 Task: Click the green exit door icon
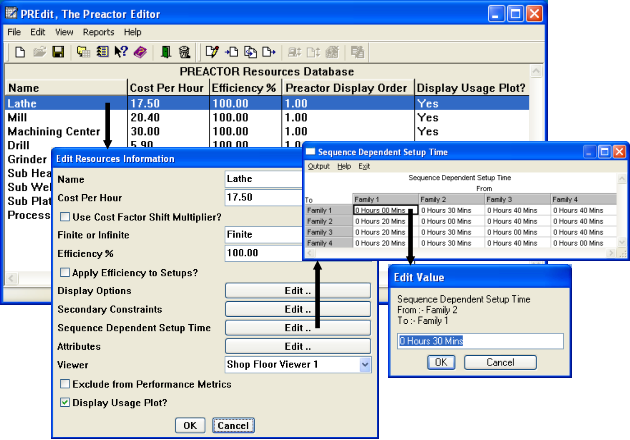pos(166,52)
